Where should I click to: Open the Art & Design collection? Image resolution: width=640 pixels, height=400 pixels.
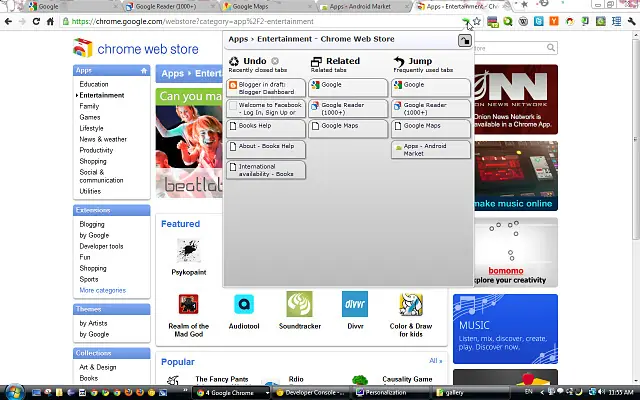[x=98, y=367]
